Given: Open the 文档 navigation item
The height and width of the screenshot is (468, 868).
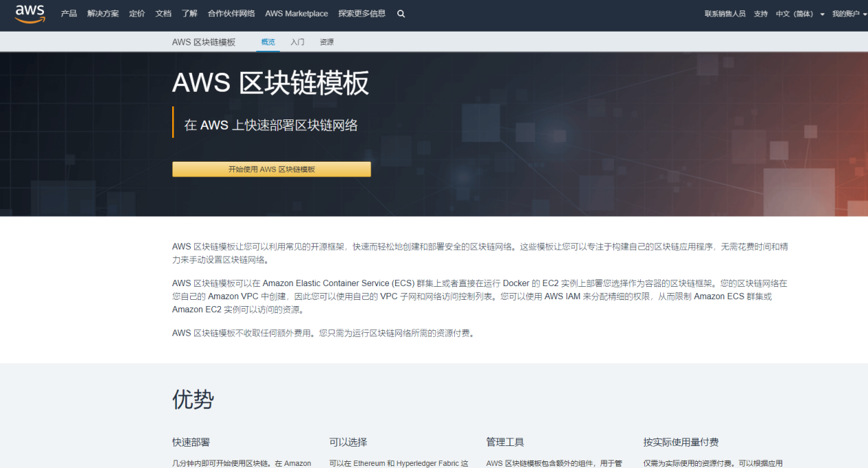Looking at the screenshot, I should click(x=163, y=14).
